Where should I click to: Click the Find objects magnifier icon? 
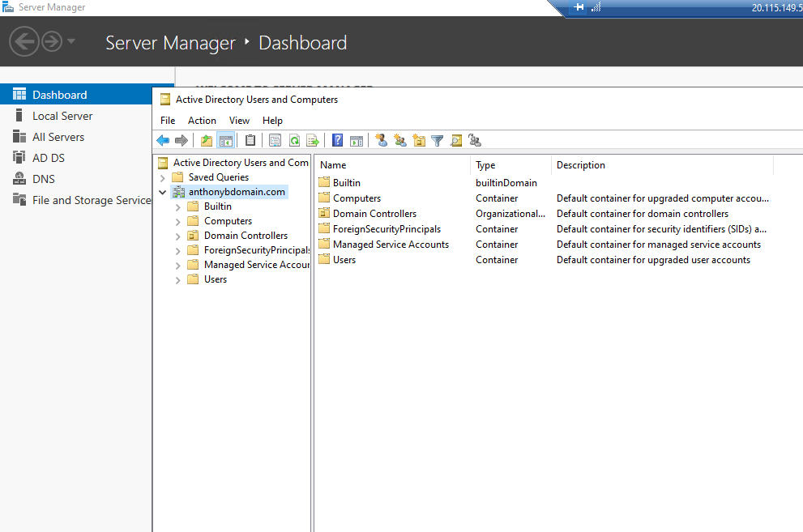455,141
